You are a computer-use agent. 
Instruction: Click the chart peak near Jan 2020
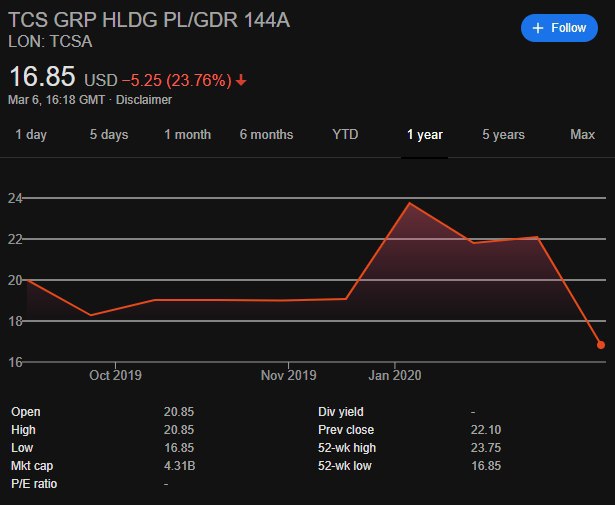point(410,203)
